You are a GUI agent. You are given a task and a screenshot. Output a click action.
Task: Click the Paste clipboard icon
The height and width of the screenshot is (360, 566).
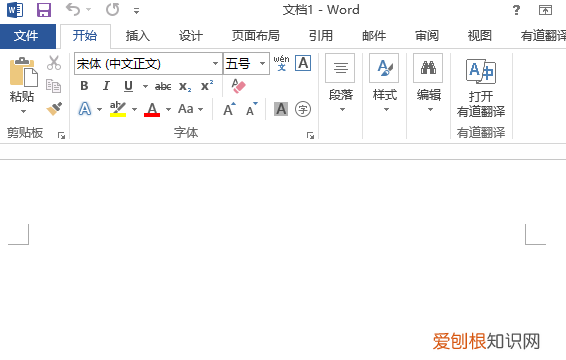click(23, 72)
